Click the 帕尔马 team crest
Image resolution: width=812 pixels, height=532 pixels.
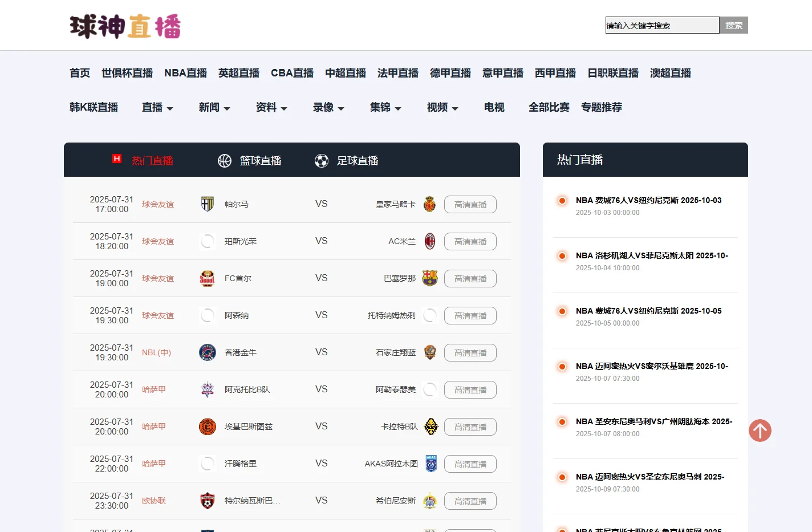pos(208,204)
